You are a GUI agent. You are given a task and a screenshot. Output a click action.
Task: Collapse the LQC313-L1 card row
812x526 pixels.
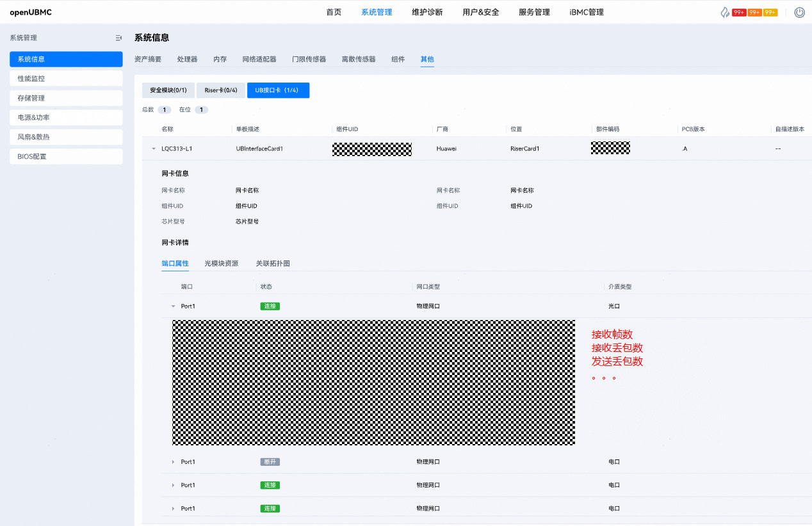point(153,148)
